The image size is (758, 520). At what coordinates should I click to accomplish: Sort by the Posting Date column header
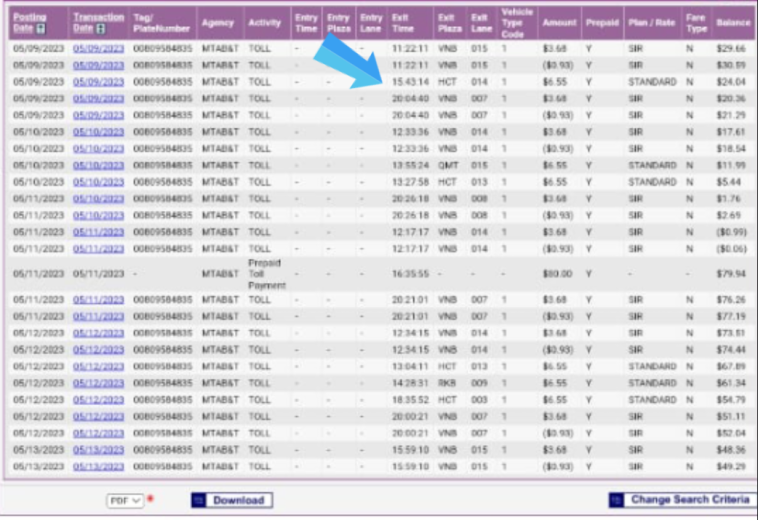[30, 17]
